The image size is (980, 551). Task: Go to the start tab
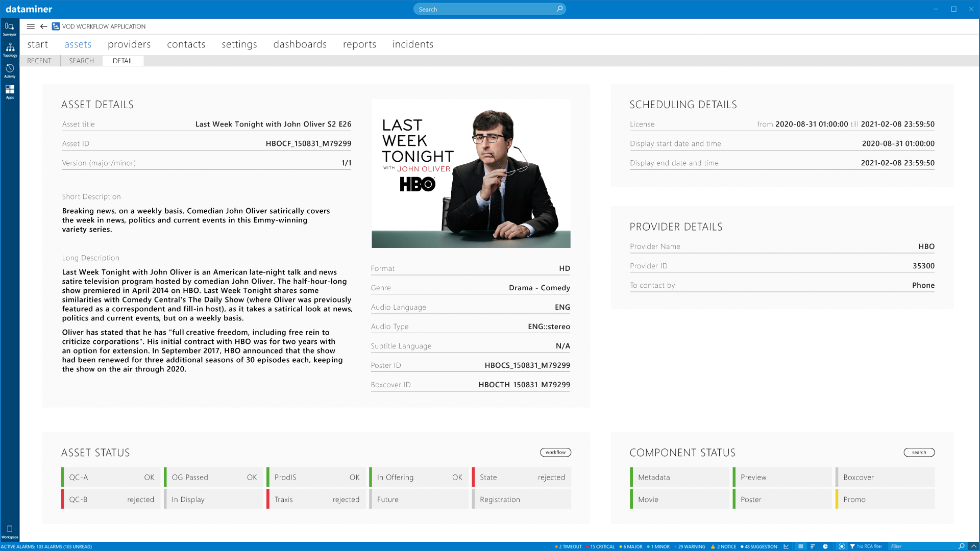point(38,44)
